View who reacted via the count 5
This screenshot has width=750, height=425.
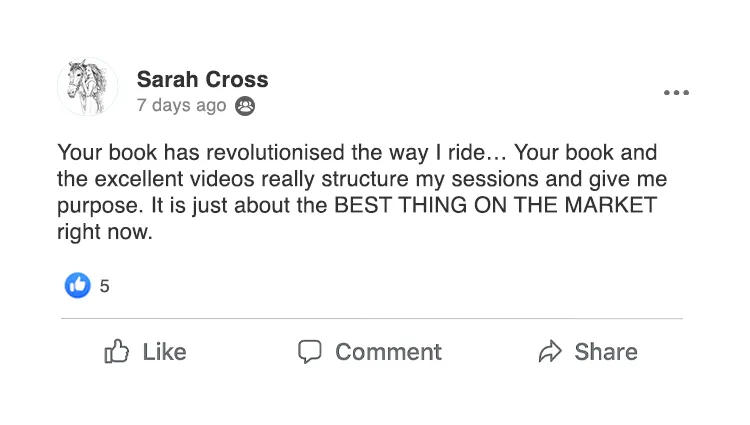(x=105, y=286)
